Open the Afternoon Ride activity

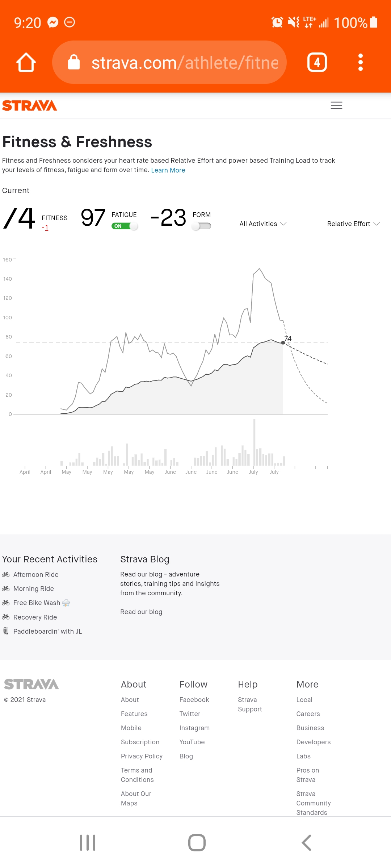click(x=36, y=575)
